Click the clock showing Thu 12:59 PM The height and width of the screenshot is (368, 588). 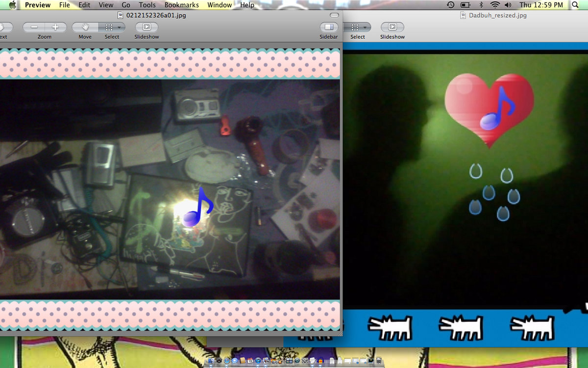coord(541,5)
